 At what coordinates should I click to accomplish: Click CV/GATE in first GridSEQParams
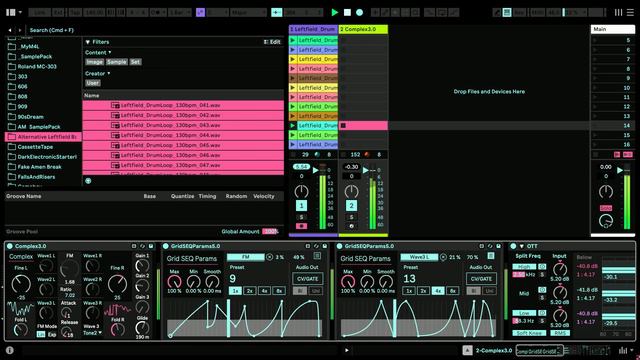point(307,279)
